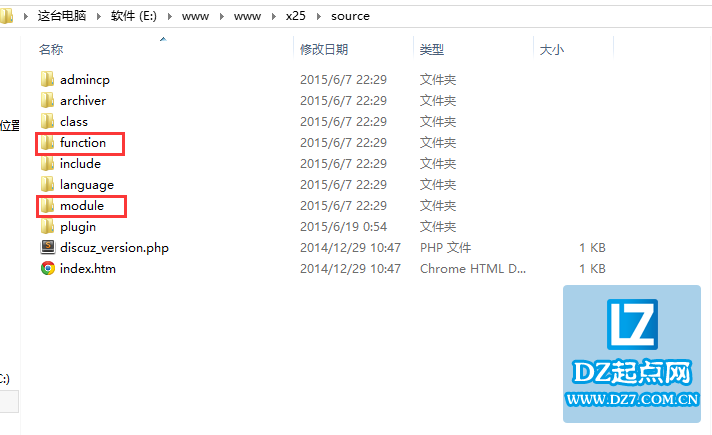Screen dimensions: 712x435
Task: Navigate to first www breadcrumb segment
Action: coord(195,17)
